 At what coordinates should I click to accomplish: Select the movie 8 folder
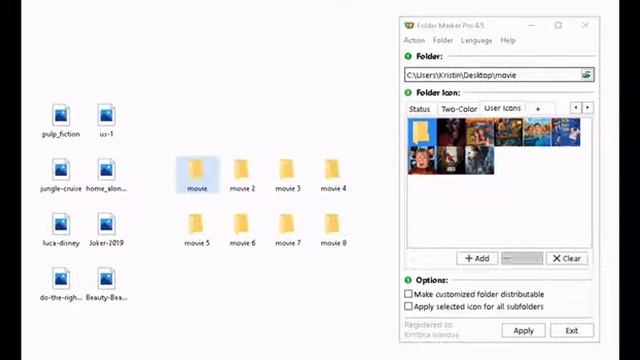pos(333,230)
